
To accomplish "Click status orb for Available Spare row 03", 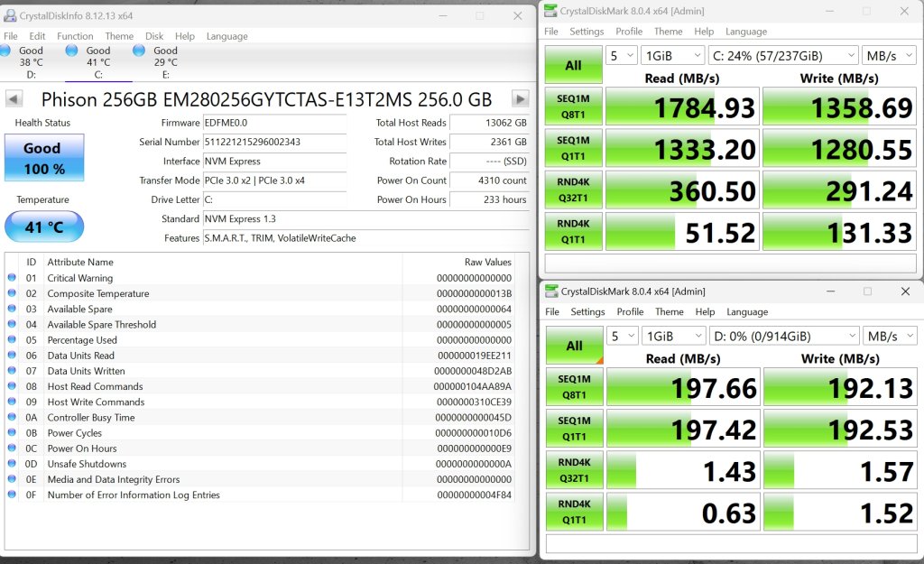I will 12,309.
